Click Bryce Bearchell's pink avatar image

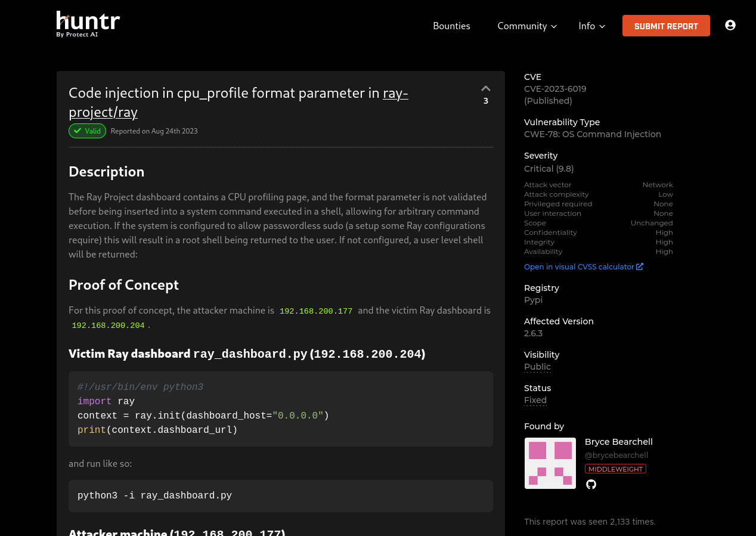coord(550,463)
